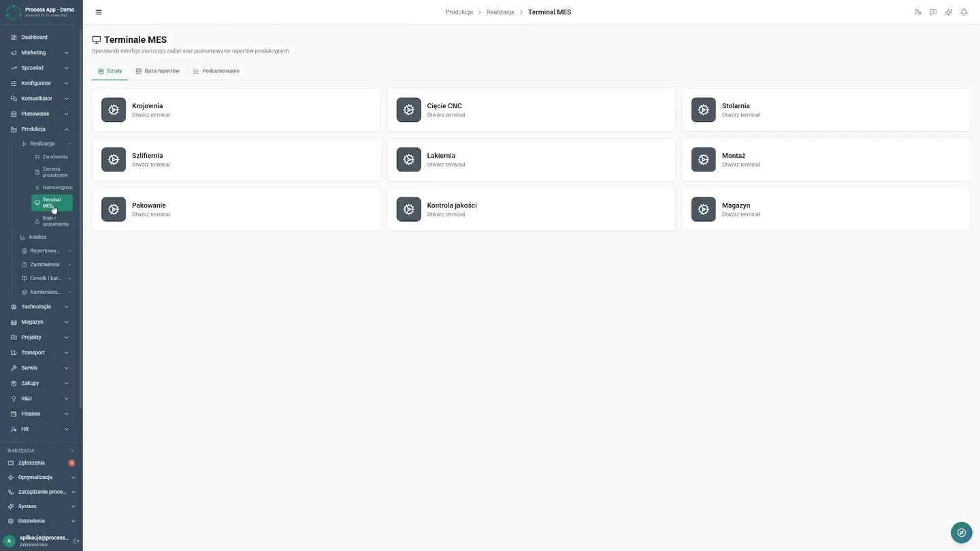Click the Zgłoszenia red badge counter
The width and height of the screenshot is (980, 551).
point(71,463)
